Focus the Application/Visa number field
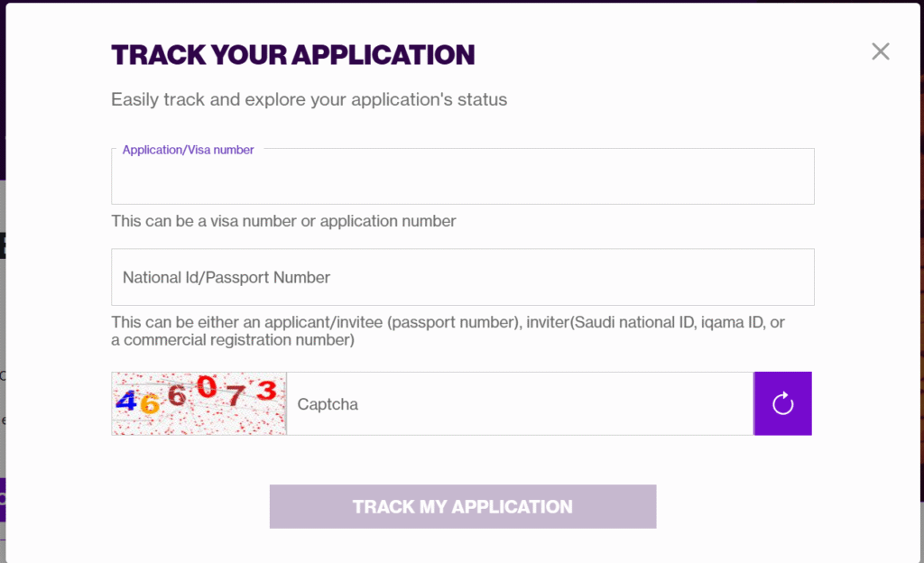 (x=462, y=179)
